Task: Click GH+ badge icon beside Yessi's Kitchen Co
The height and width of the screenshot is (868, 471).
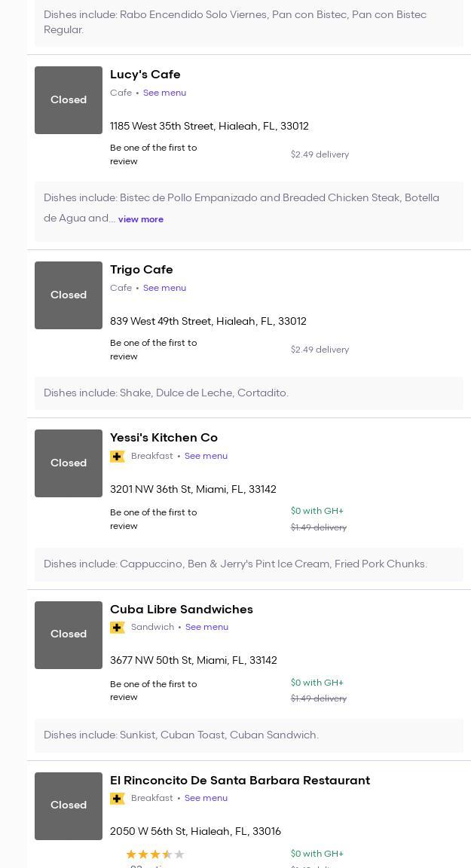Action: click(118, 457)
